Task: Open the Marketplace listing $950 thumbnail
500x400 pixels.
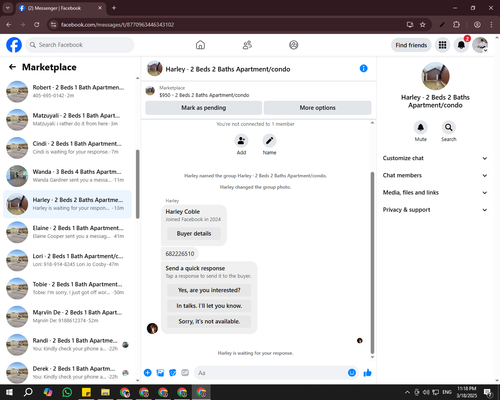Action: [x=150, y=91]
